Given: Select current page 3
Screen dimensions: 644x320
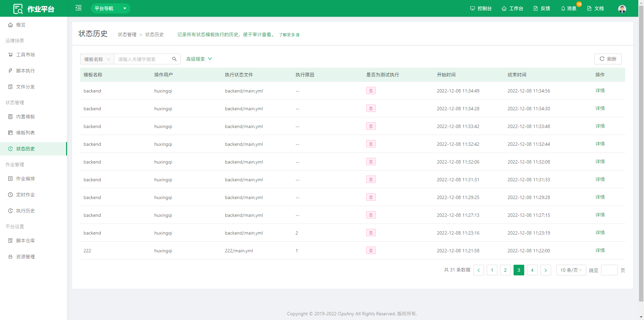Looking at the screenshot, I should pos(519,270).
